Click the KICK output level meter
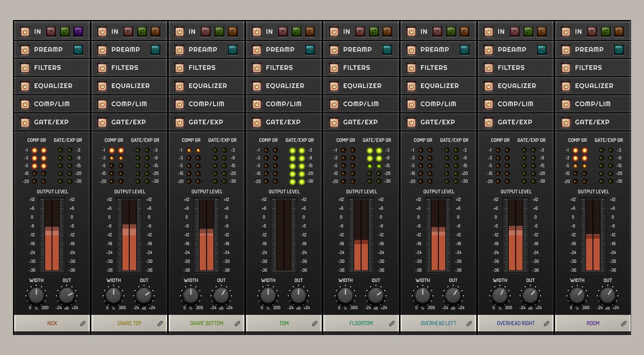The height and width of the screenshot is (355, 644). 52,235
